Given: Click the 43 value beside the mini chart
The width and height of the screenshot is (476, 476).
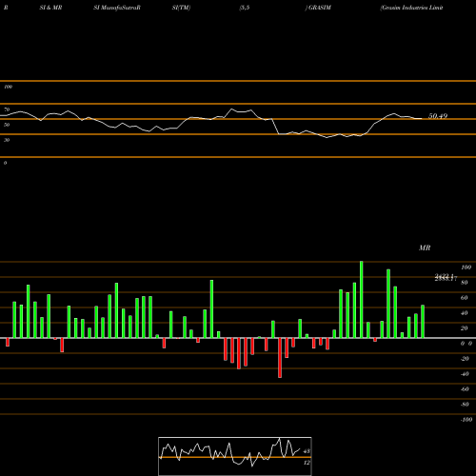Looking at the screenshot, I should tap(307, 451).
